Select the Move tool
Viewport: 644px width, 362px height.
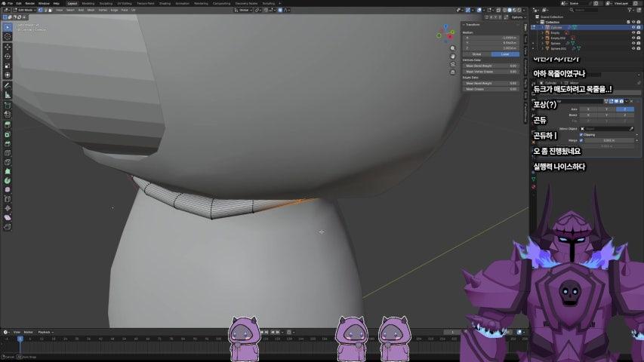[8, 47]
